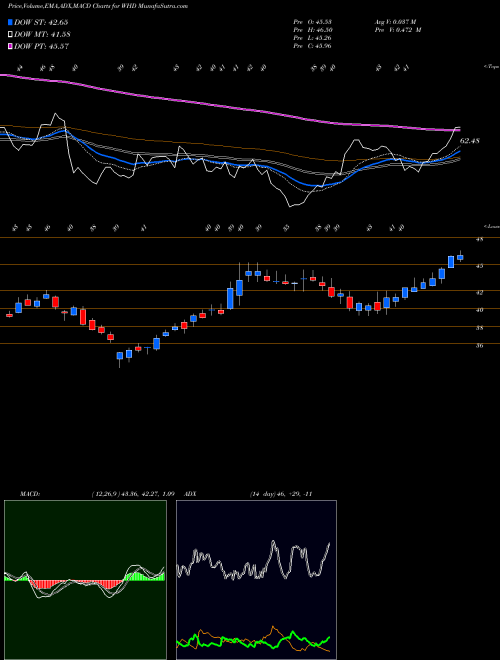
Task: Click the magenta DOW PT legend swatch
Action: (10, 46)
